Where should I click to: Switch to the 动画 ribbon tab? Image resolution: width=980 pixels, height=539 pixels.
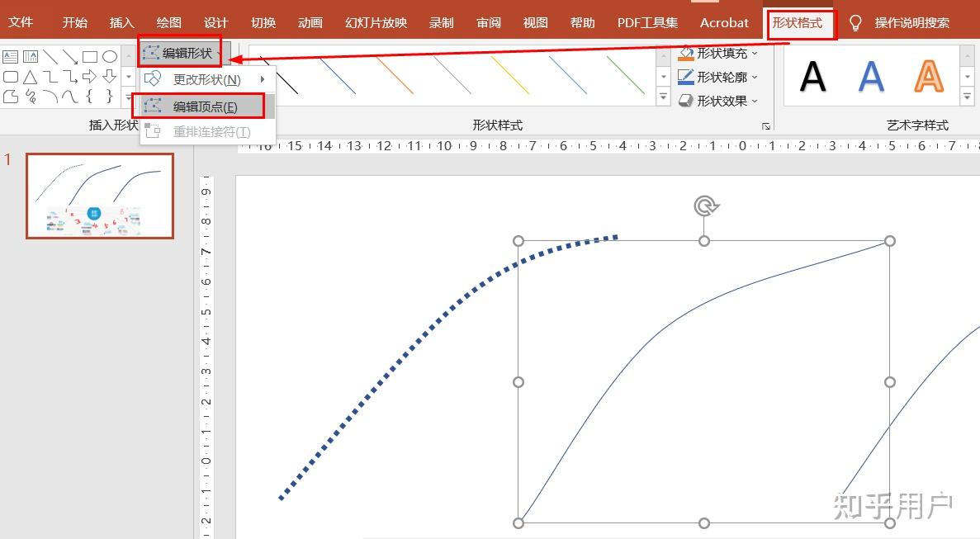[x=310, y=22]
